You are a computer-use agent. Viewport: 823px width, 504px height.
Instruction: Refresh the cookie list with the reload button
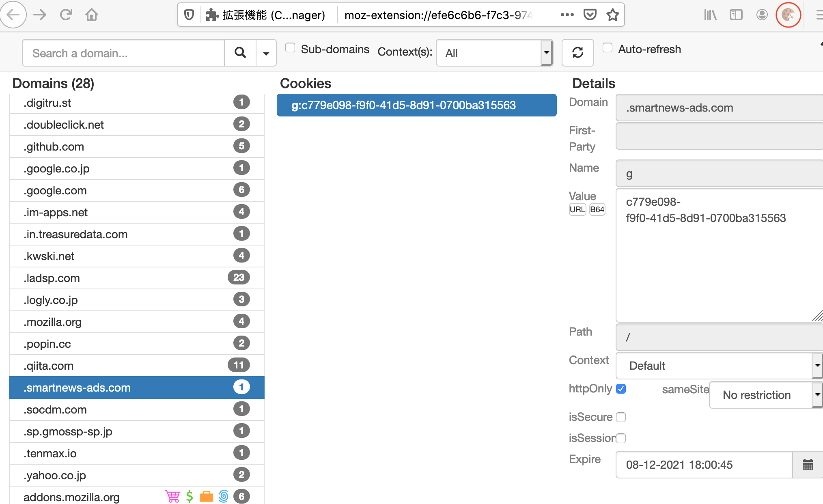(x=577, y=53)
